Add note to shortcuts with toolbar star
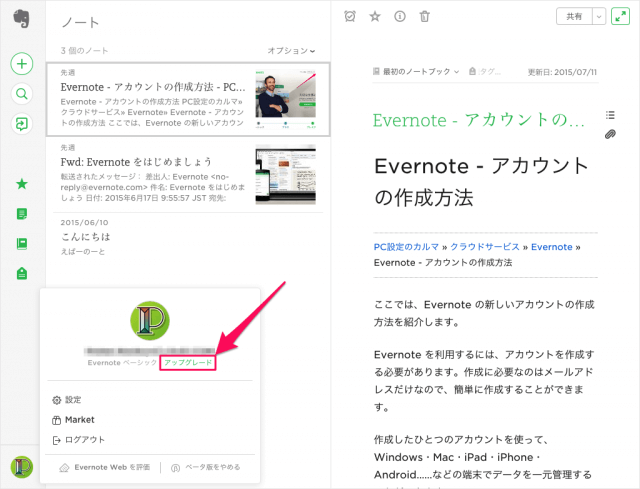This screenshot has height=489, width=640. tap(375, 16)
